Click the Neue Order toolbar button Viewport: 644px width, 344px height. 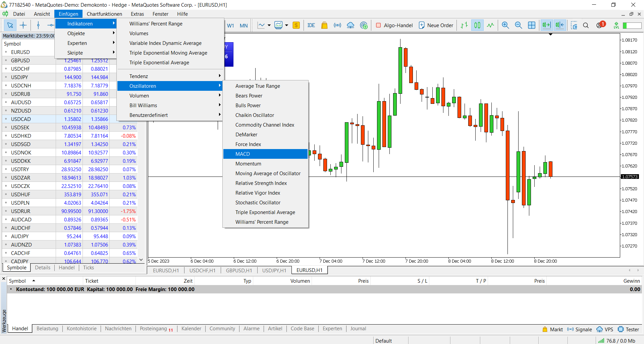click(436, 25)
